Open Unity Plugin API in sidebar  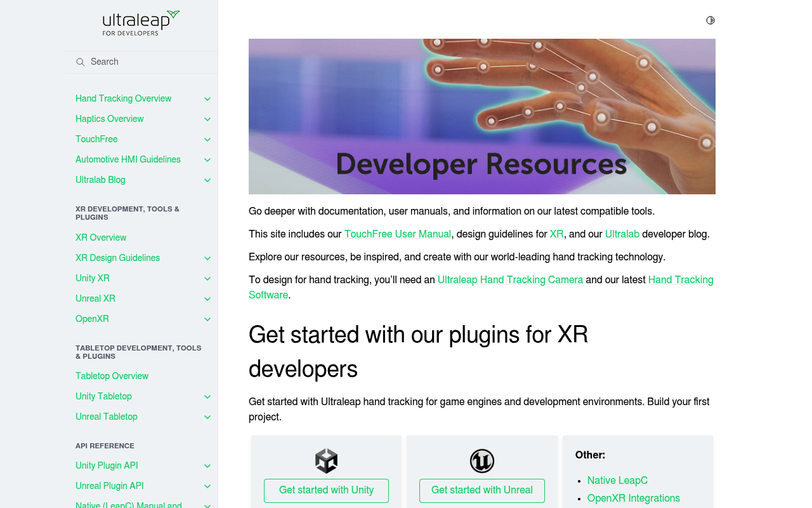pos(107,465)
